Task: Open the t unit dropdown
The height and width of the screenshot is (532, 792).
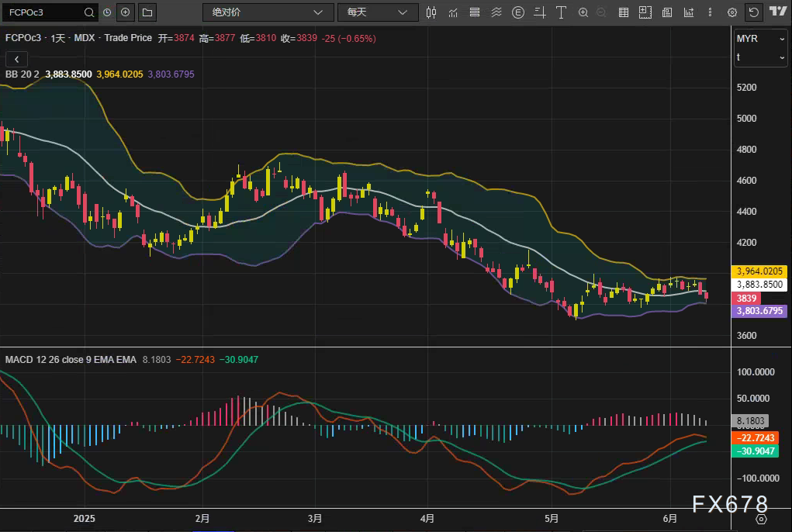Action: (761, 57)
